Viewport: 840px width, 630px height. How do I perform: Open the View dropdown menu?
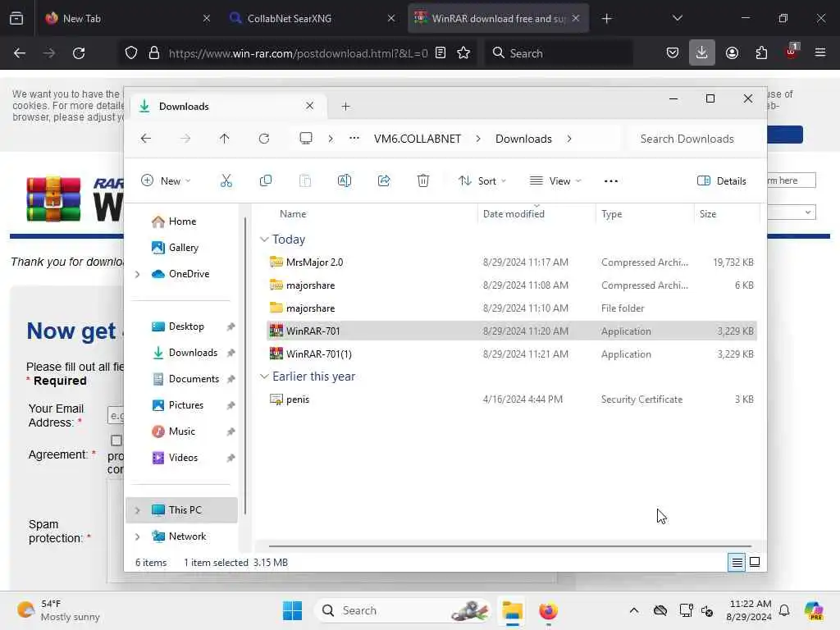555,181
